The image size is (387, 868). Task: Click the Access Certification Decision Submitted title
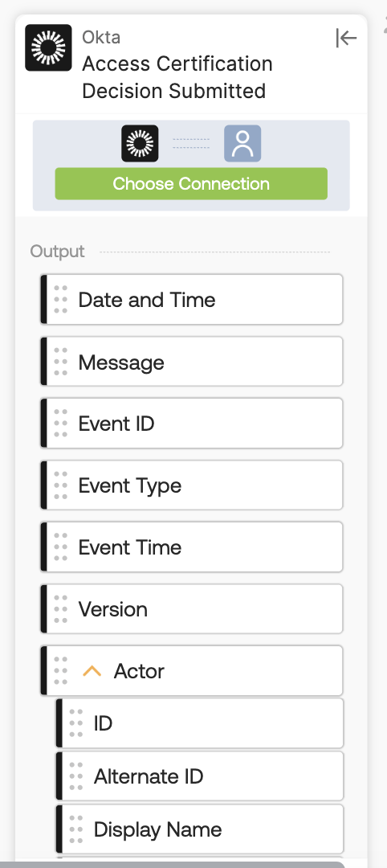177,77
